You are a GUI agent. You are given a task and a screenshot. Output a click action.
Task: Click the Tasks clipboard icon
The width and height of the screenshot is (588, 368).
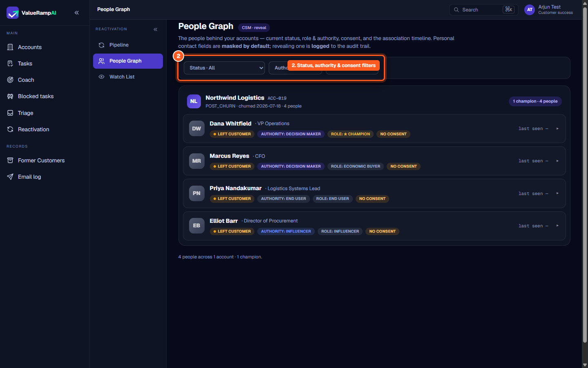(x=10, y=63)
